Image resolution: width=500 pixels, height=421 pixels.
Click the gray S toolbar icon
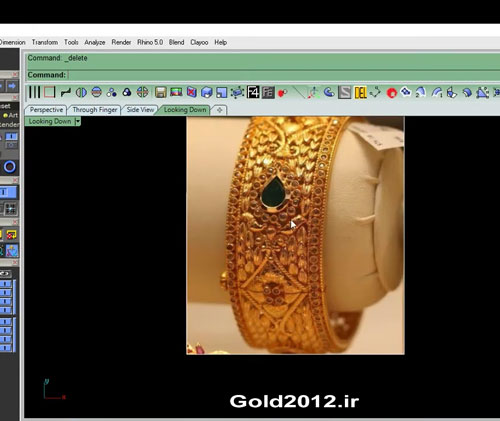point(345,92)
